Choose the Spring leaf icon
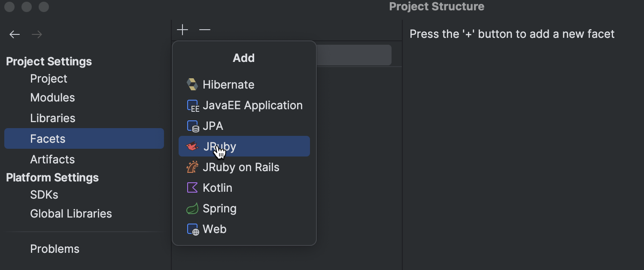The width and height of the screenshot is (644, 270). 192,208
